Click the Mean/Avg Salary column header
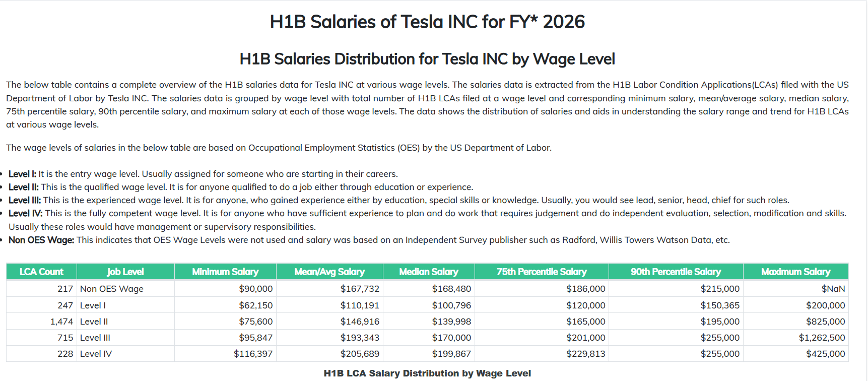 [329, 272]
